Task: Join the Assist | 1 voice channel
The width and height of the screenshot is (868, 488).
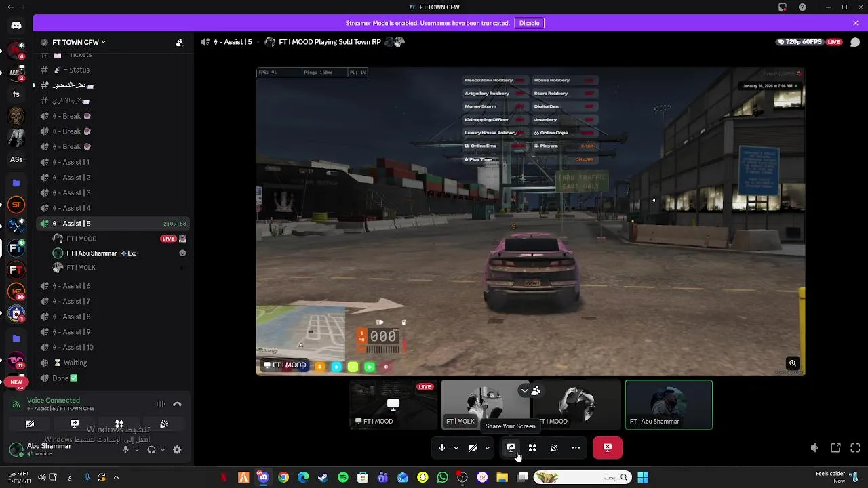Action: (x=113, y=162)
